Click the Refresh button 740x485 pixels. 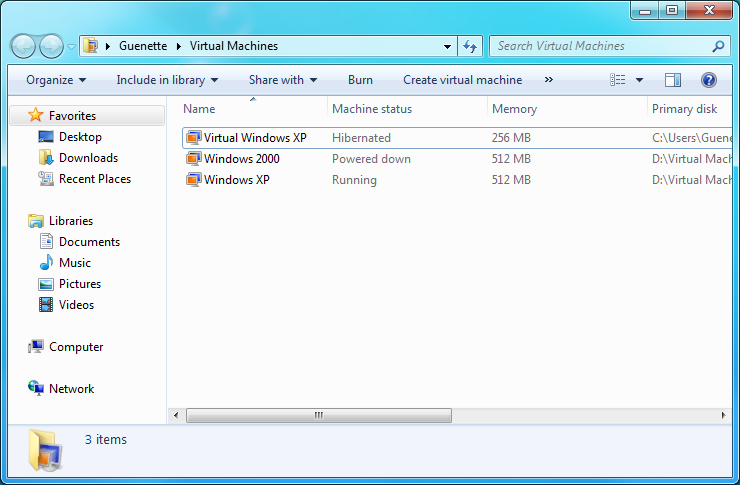[x=470, y=46]
